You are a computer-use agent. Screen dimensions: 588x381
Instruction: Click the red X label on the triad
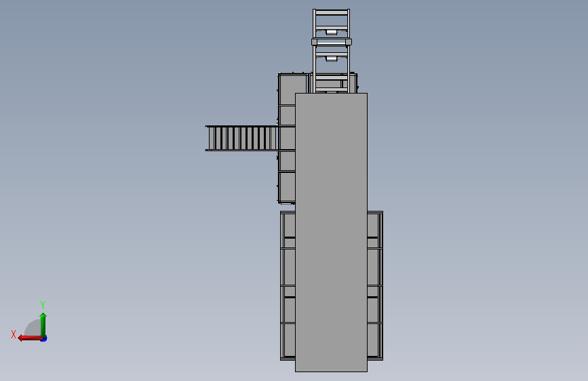pos(14,334)
